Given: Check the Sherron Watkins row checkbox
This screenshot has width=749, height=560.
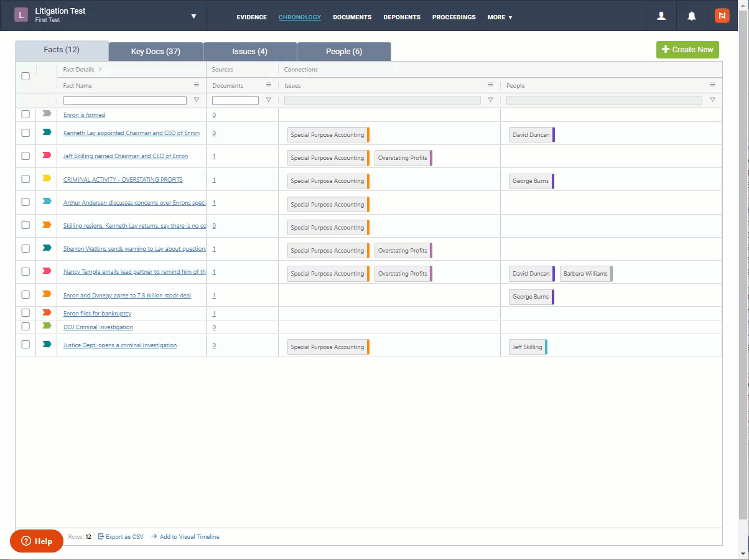Looking at the screenshot, I should (x=26, y=248).
